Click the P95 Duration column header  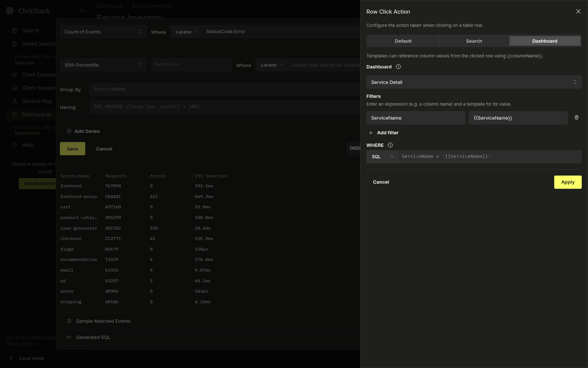tap(211, 176)
